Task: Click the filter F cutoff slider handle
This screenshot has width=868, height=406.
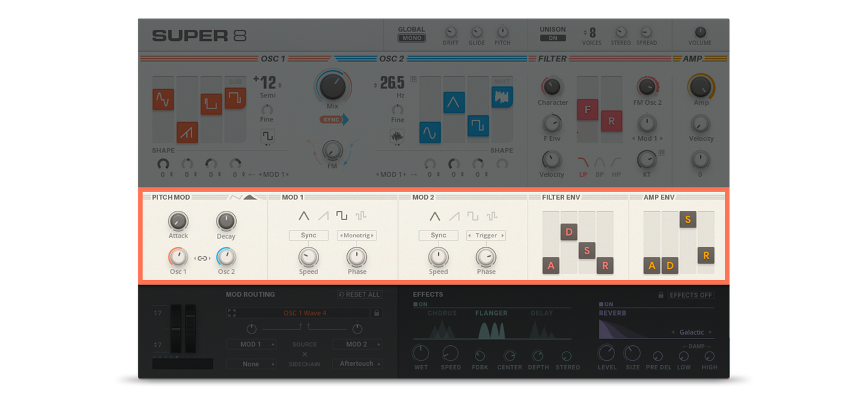Action: point(587,110)
